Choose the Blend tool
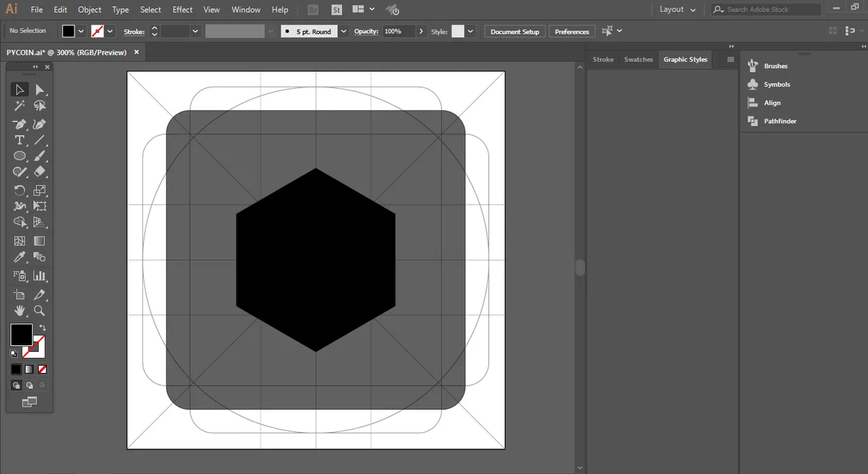 click(x=39, y=257)
